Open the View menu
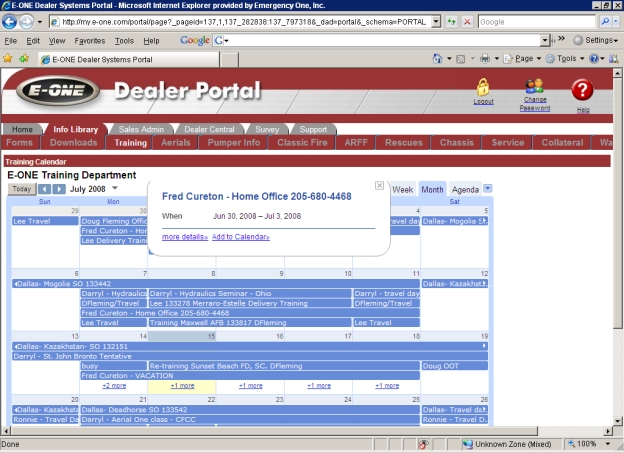The height and width of the screenshot is (453, 624). click(x=57, y=41)
